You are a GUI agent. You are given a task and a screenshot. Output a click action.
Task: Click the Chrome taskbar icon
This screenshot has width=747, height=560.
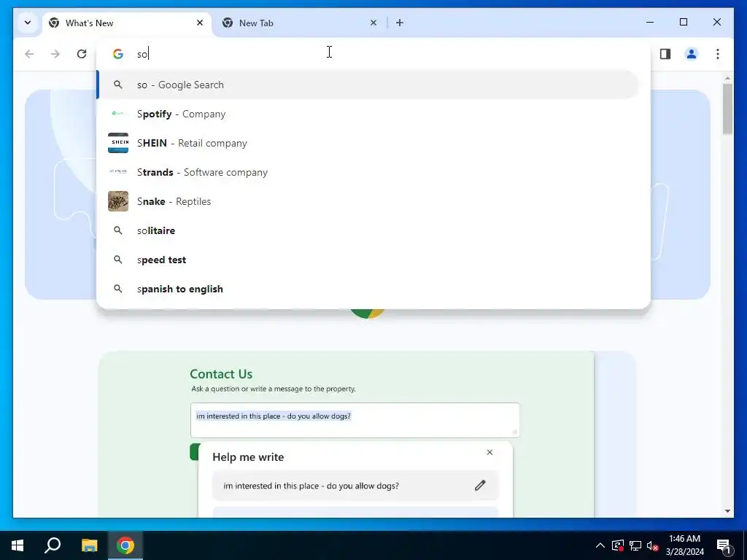pyautogui.click(x=125, y=545)
